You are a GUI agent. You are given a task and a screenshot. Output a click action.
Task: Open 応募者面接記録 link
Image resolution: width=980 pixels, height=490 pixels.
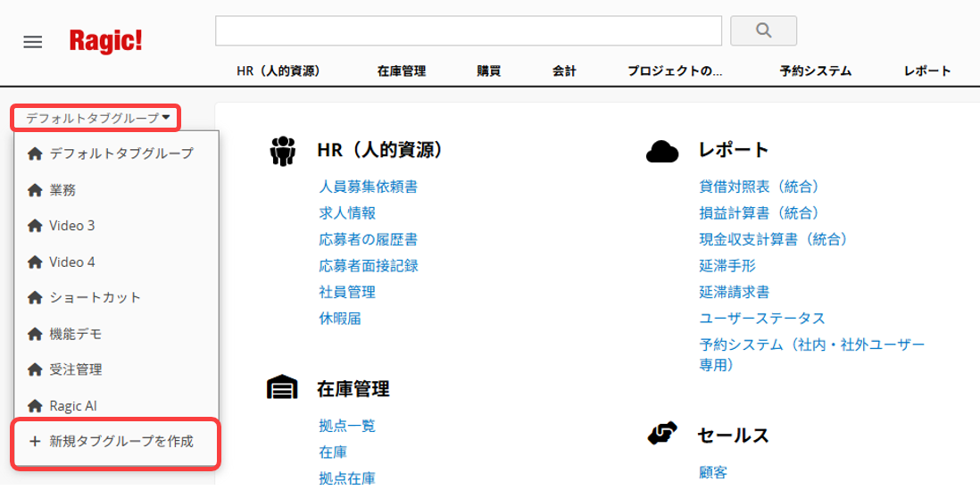368,266
